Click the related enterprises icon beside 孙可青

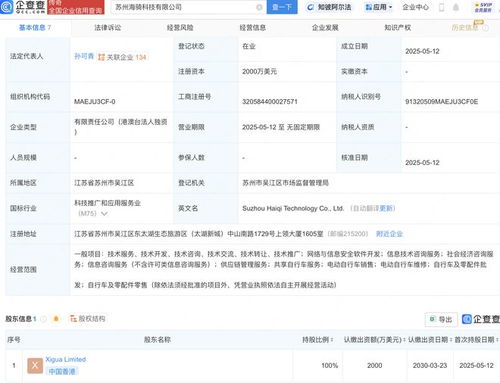tap(101, 57)
